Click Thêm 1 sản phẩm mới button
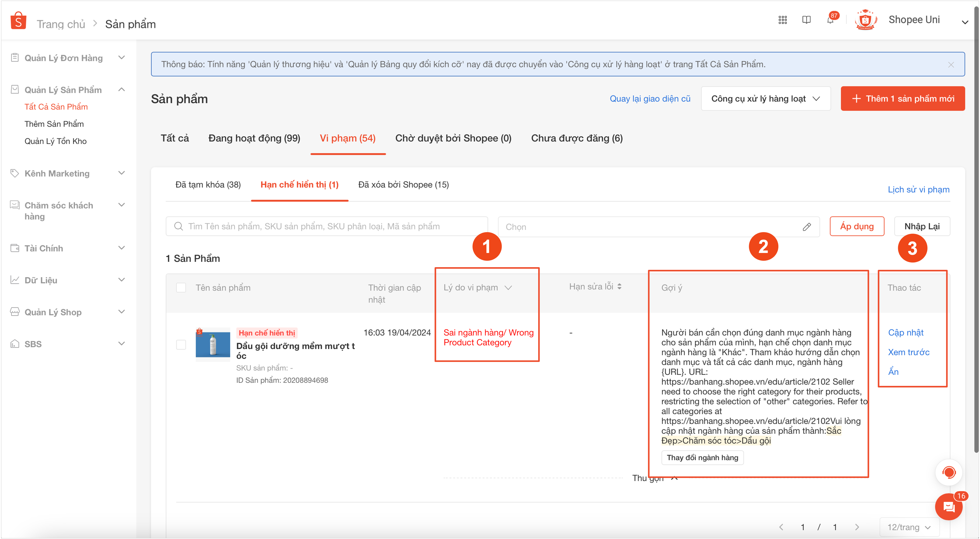This screenshot has height=539, width=980. point(902,99)
